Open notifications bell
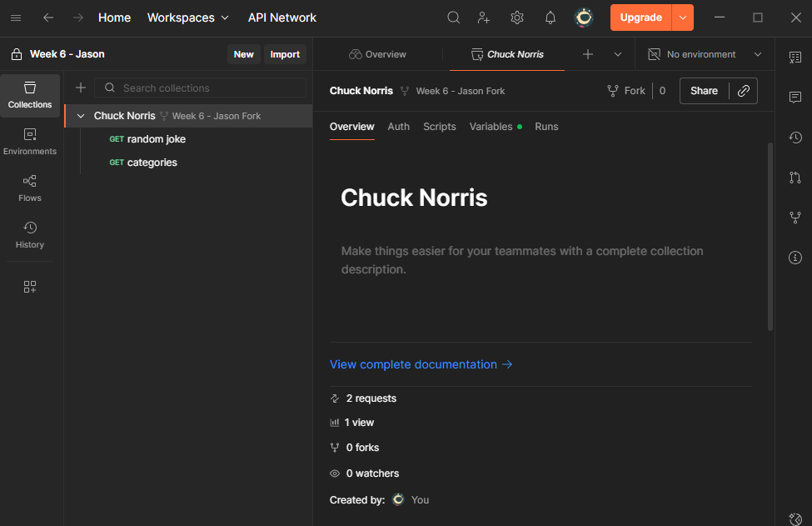This screenshot has width=812, height=526. tap(550, 18)
